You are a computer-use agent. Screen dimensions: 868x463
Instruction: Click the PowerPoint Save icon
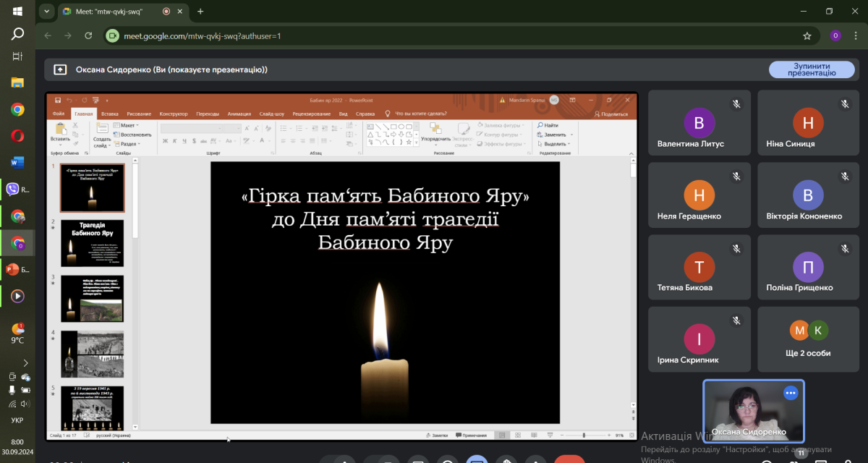(58, 100)
